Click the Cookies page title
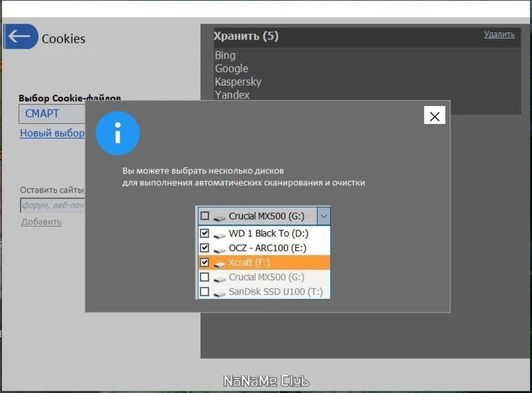This screenshot has height=393, width=532. pos(64,39)
